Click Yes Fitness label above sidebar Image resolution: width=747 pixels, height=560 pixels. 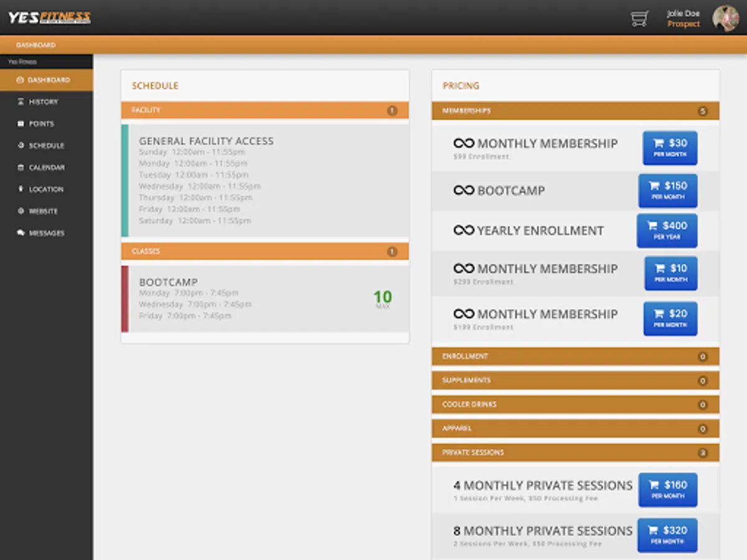[x=22, y=62]
